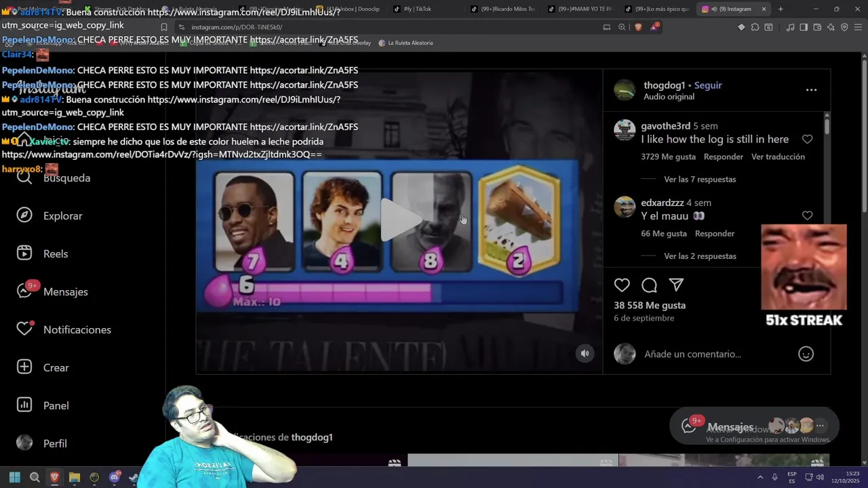Like the post with heart icon
The width and height of the screenshot is (868, 488).
(x=622, y=285)
